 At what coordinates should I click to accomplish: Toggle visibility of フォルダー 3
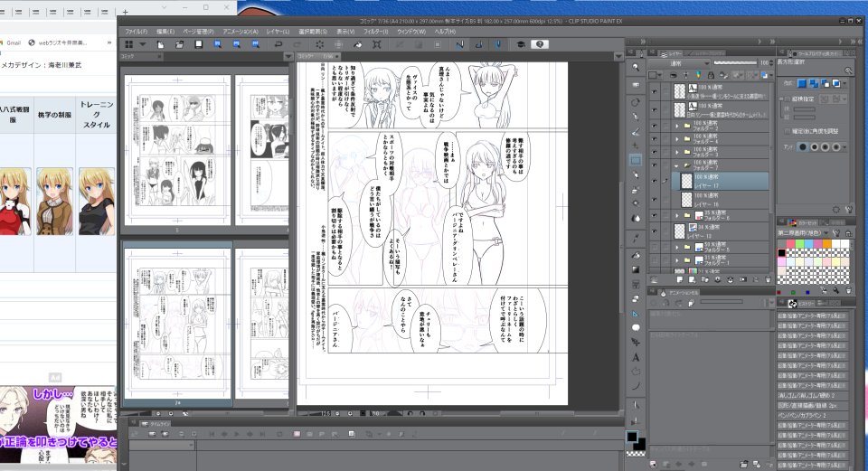(x=655, y=152)
